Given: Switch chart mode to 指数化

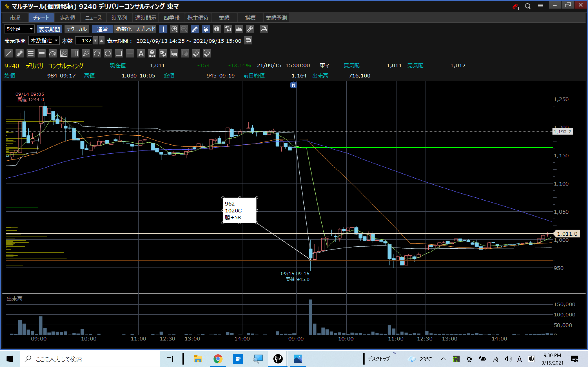Looking at the screenshot, I should (x=124, y=29).
